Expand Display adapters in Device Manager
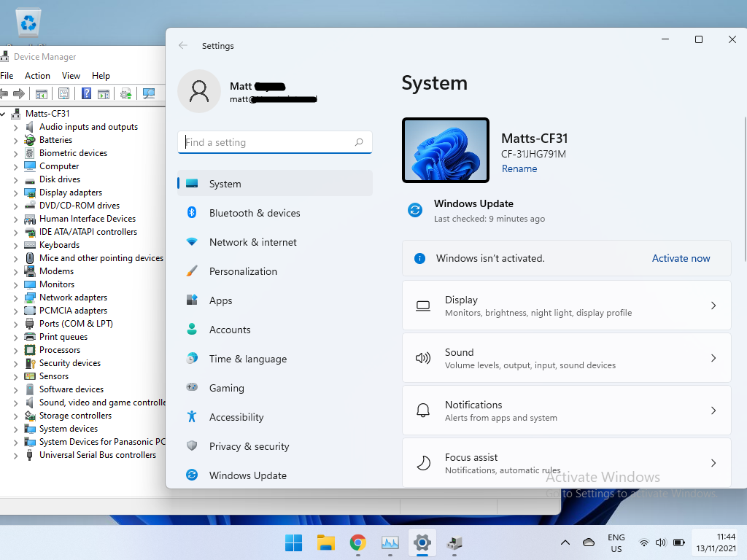Image resolution: width=747 pixels, height=560 pixels. pyautogui.click(x=16, y=192)
